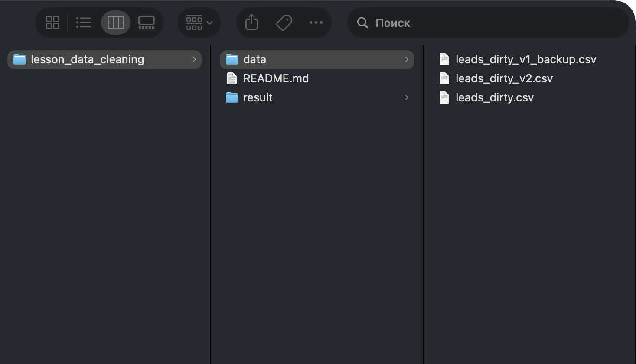Select column view mode
This screenshot has height=364, width=636.
116,23
